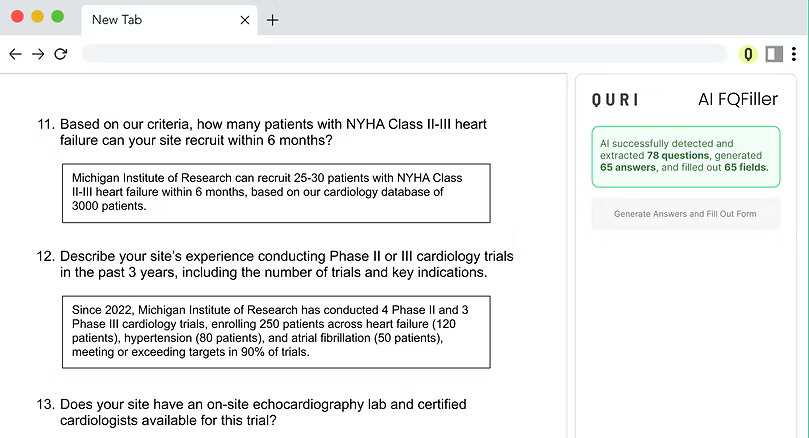
Task: Click the question 12 answer text box
Action: [x=275, y=331]
